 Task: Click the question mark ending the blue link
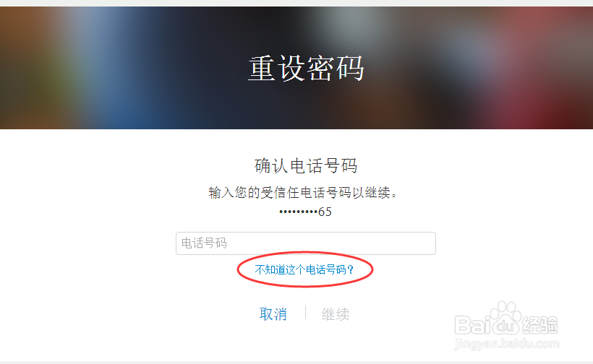click(x=350, y=269)
